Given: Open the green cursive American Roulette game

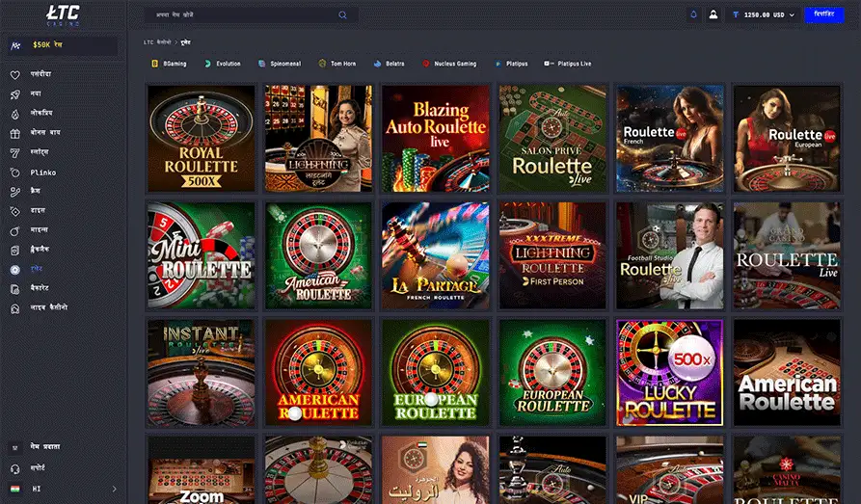Looking at the screenshot, I should (318, 255).
